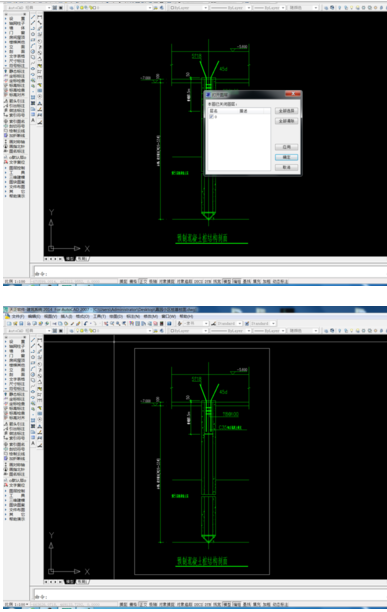Toggle 正交 in lower window status bar
Viewport: 387px width, 612px height.
143,604
